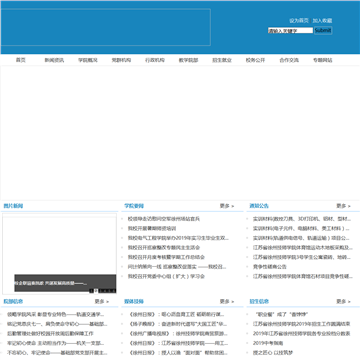Open the 招生就业 menu
Screen dimensions: 360x360
pyautogui.click(x=222, y=60)
